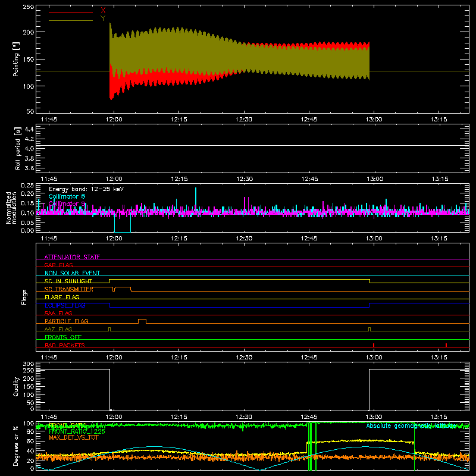Click the raised PARTICLE_FLAG pulse
Viewport: 476px width, 476px height.
tap(142, 321)
